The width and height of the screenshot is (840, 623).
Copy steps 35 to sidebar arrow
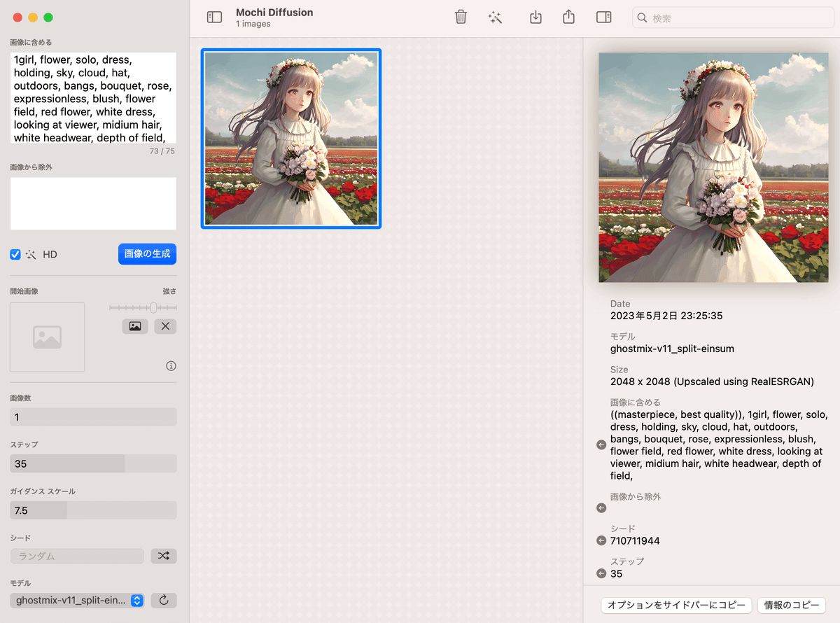601,573
